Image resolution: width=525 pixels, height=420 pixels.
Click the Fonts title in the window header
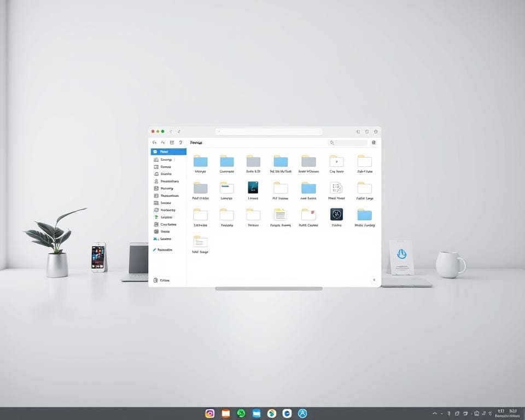point(196,142)
